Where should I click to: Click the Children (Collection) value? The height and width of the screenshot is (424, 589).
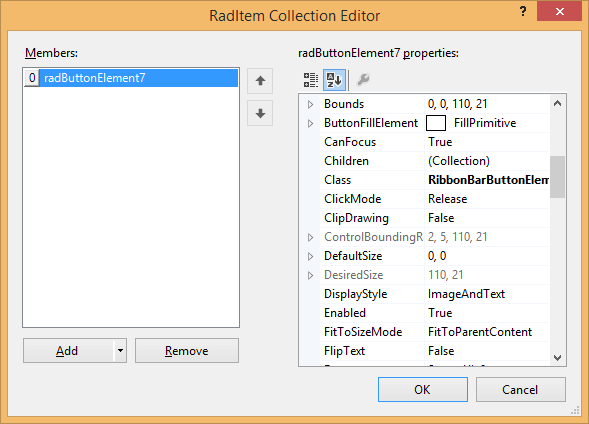[x=459, y=161]
